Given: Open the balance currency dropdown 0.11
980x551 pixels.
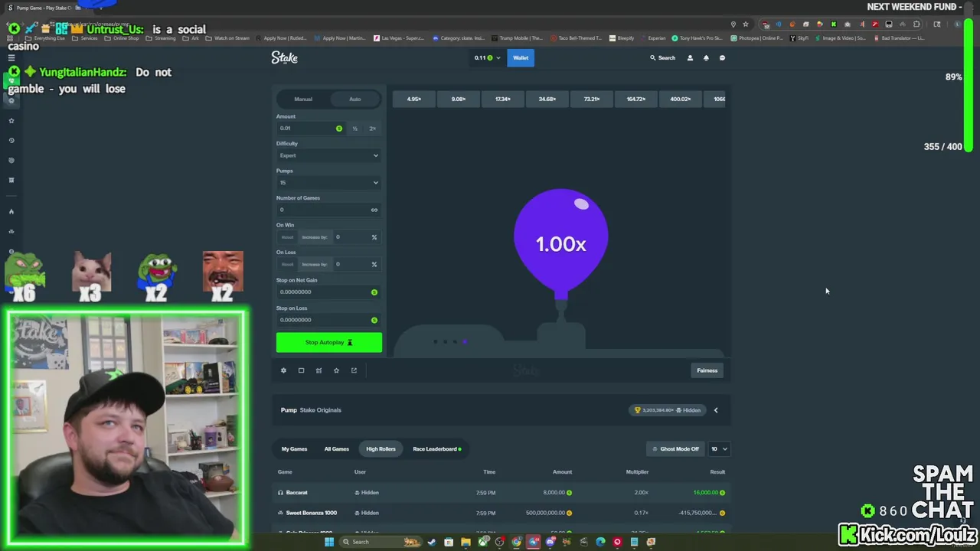Looking at the screenshot, I should tap(487, 58).
